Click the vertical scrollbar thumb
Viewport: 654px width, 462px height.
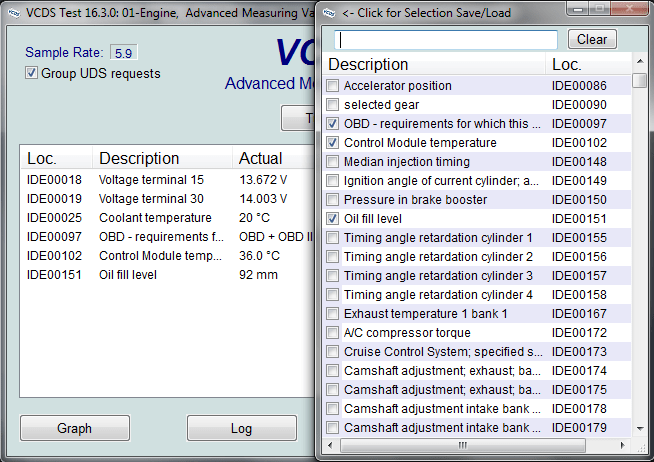tap(639, 80)
